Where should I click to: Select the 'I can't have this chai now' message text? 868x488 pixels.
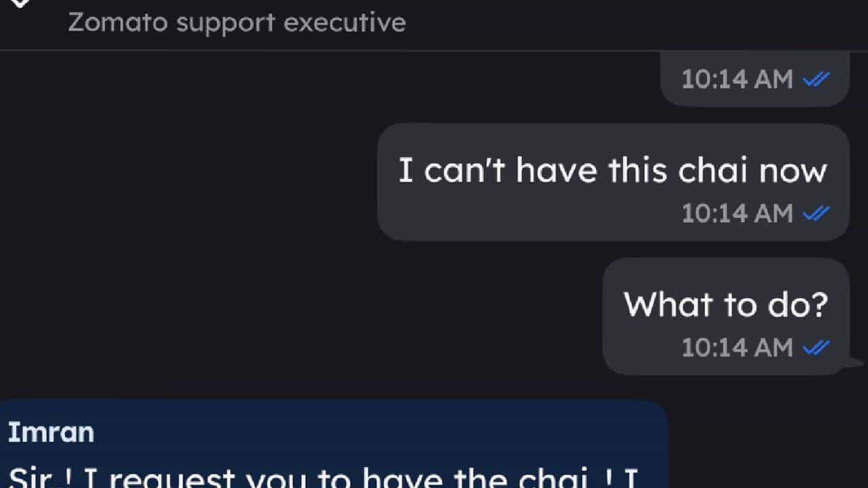[612, 169]
